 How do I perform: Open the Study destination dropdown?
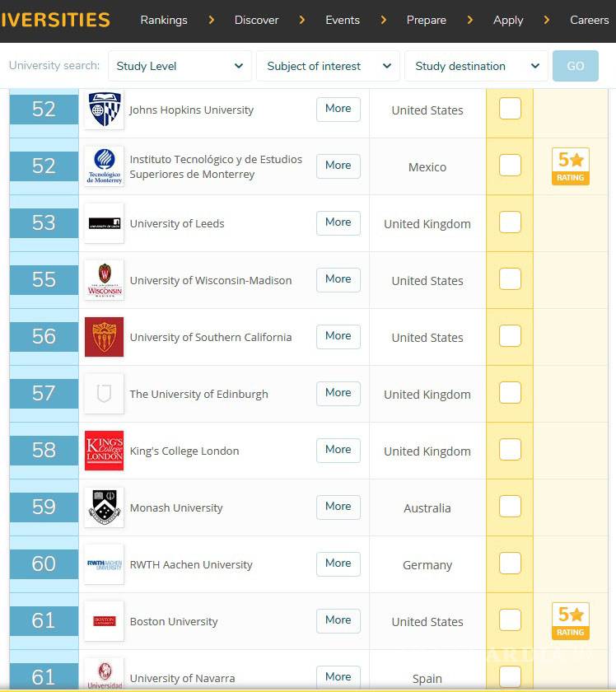tap(475, 66)
